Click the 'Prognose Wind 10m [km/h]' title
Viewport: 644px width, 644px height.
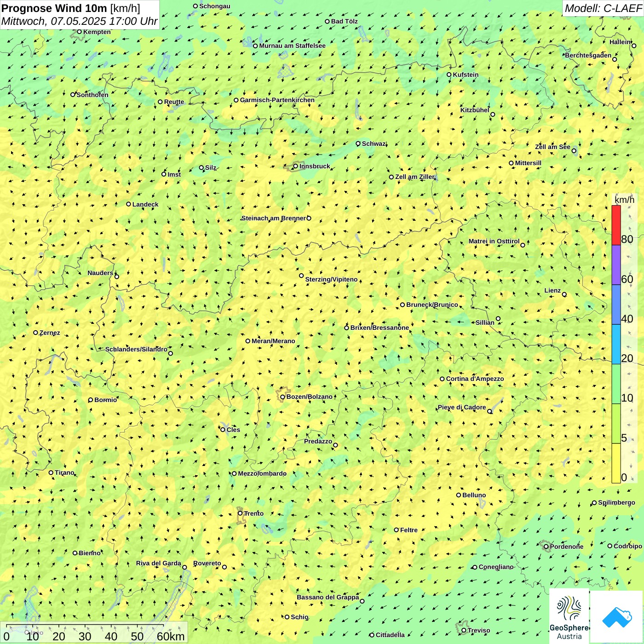71,8
